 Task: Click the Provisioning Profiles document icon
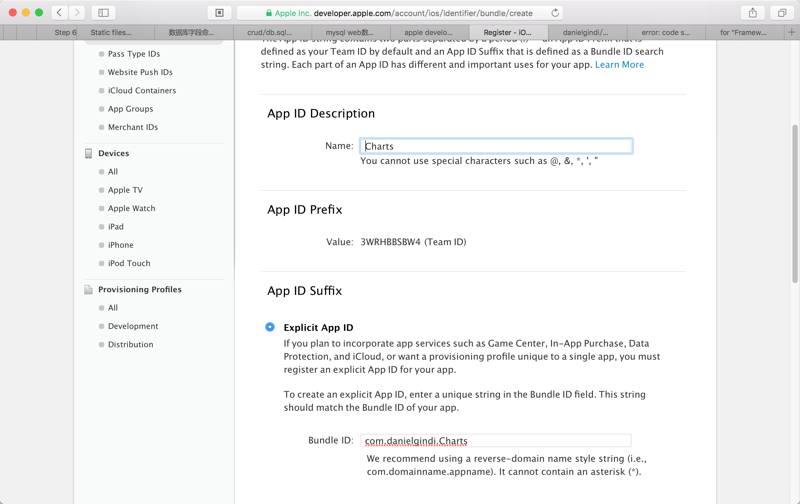tap(88, 289)
